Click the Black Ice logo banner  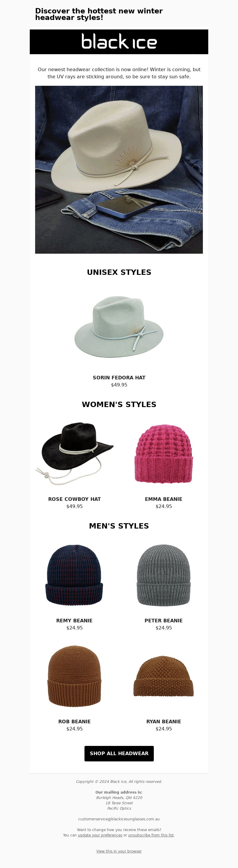[x=119, y=42]
